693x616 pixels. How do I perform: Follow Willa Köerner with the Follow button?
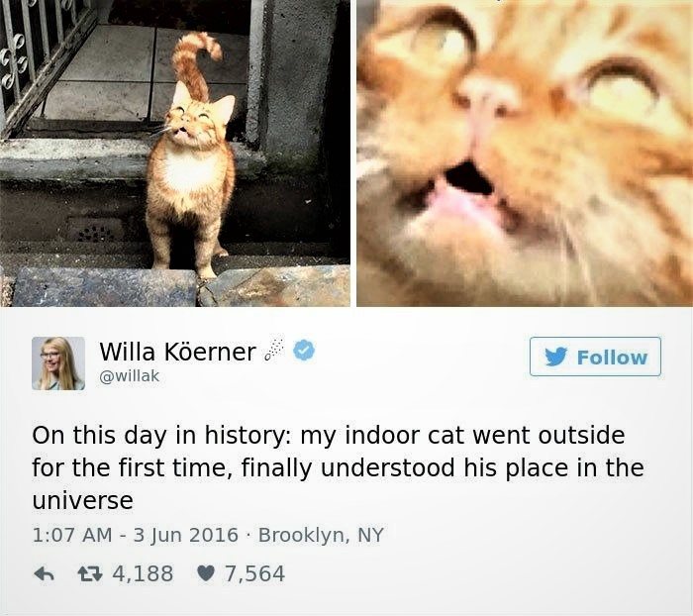point(595,357)
